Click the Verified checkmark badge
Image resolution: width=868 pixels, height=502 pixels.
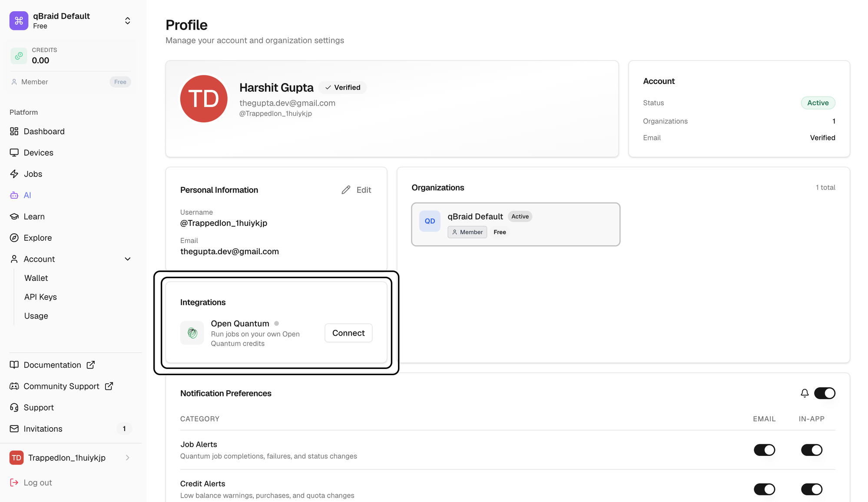343,87
